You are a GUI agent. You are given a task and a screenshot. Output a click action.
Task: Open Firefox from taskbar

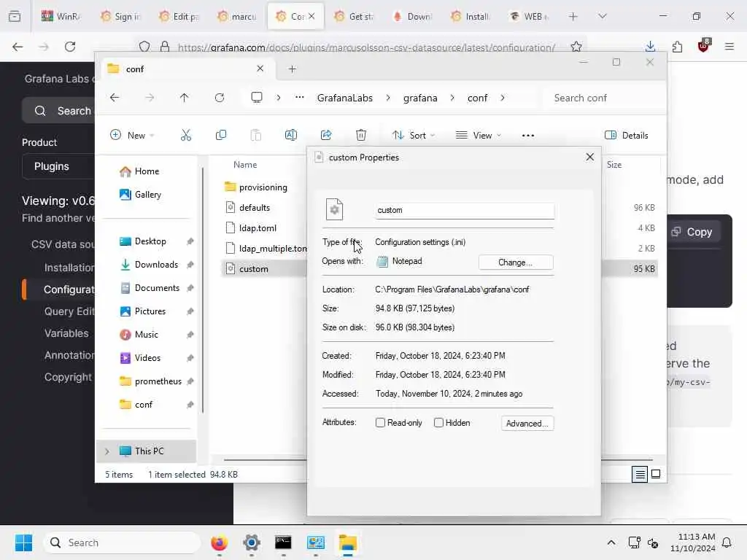219,542
